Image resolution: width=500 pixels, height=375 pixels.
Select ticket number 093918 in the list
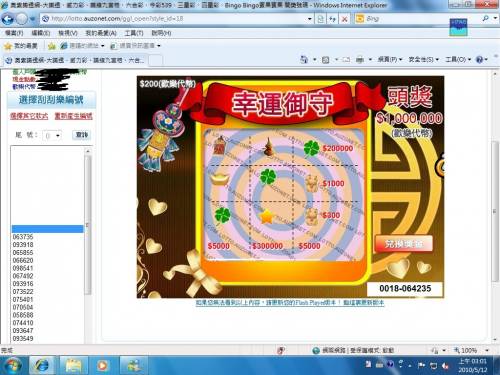click(23, 245)
